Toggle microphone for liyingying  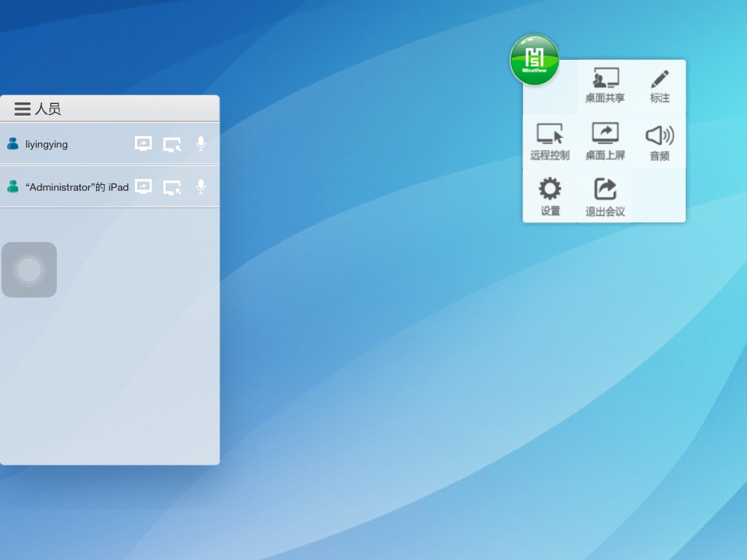point(201,144)
